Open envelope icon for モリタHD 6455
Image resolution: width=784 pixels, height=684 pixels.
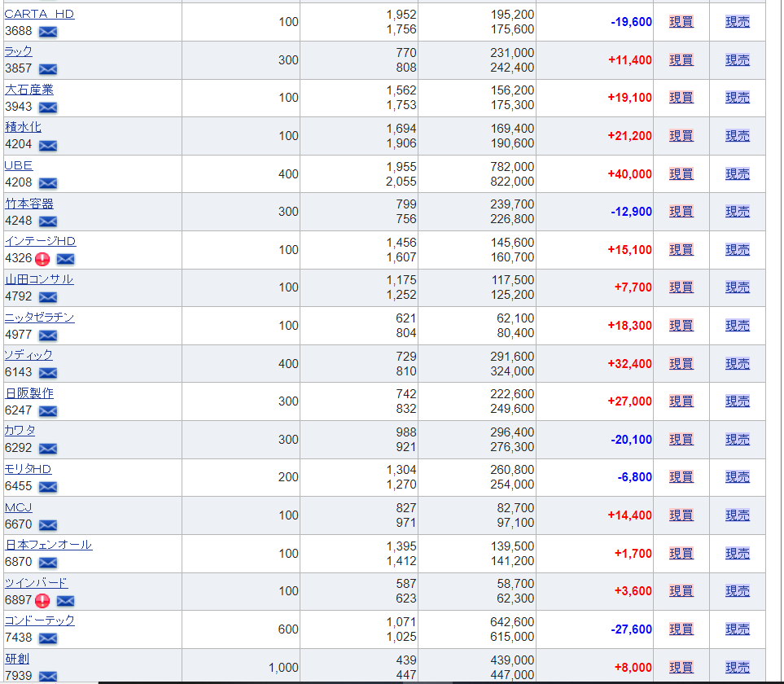48,486
